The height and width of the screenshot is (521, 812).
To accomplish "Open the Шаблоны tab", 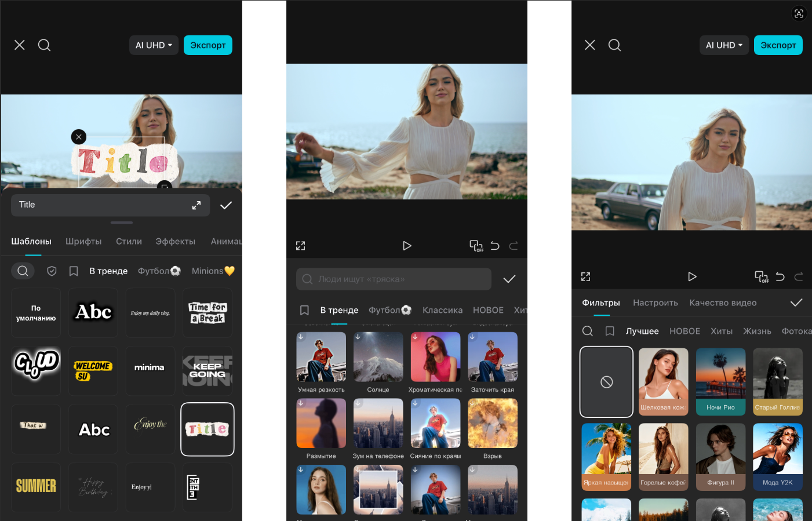I will (31, 241).
